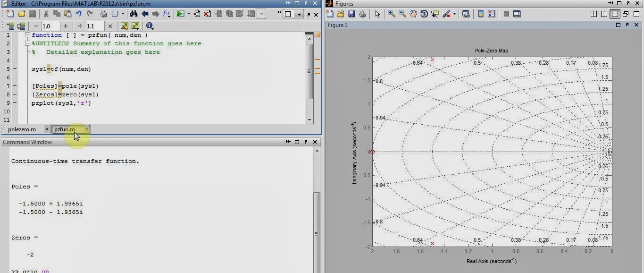The image size is (644, 273).
Task: Clear all breakpoints icon
Action: point(207,14)
